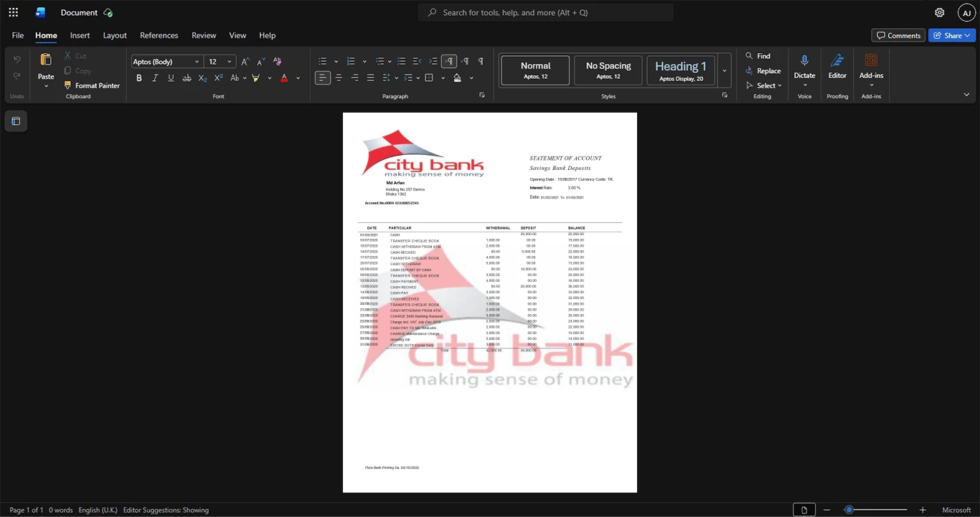Open the File menu
Screen dimensions: 980x517
[x=18, y=35]
